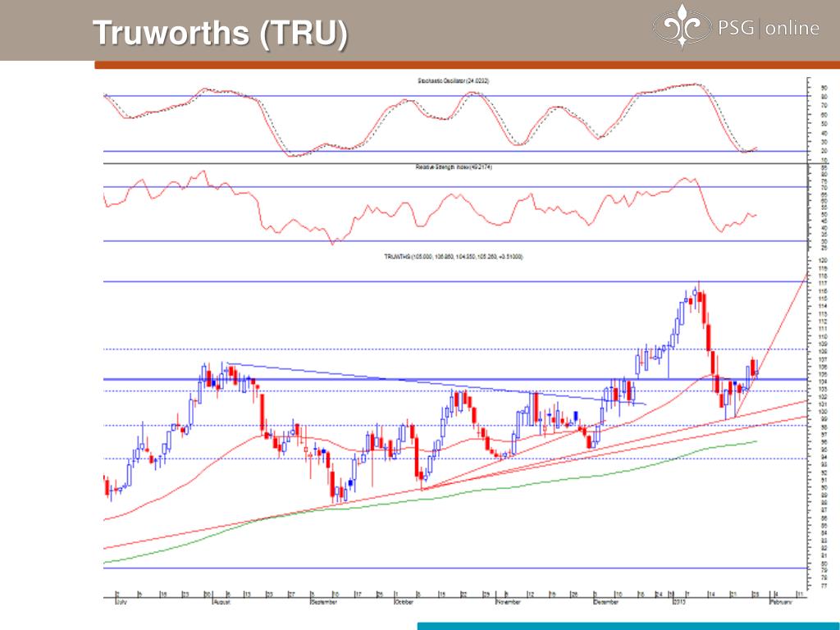Click the 2013 label on time axis
This screenshot has width=840, height=630.
[678, 602]
